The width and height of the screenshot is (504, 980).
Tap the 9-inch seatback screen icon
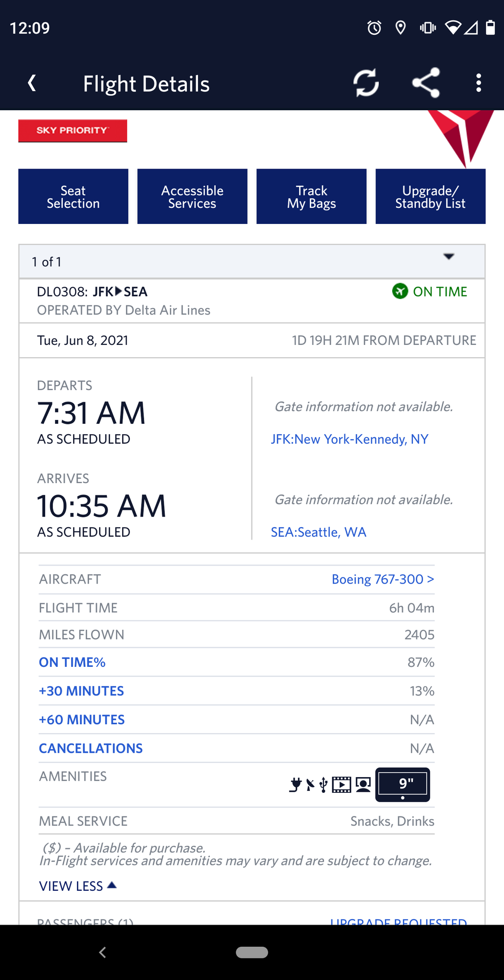click(403, 784)
